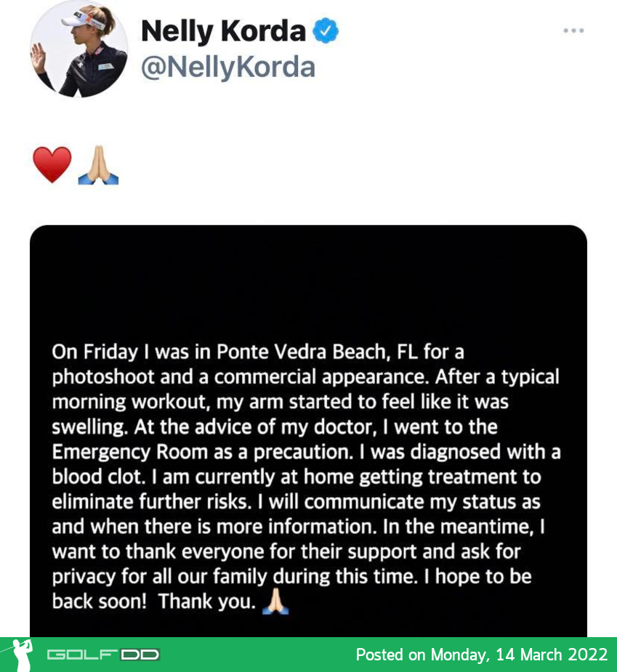Click the GolfDD golfer silhouette icon
617x672 pixels.
[20, 655]
